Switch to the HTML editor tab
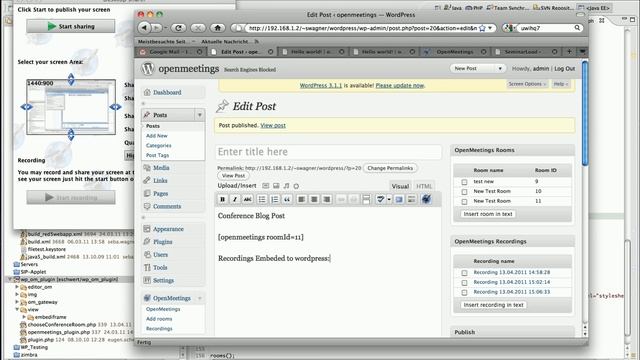The width and height of the screenshot is (640, 360). [424, 186]
